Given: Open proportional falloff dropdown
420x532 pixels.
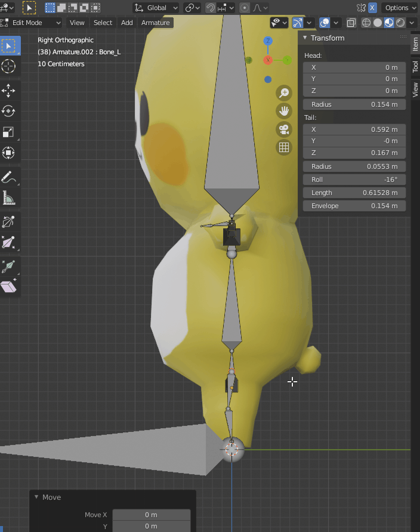Looking at the screenshot, I should [x=260, y=8].
